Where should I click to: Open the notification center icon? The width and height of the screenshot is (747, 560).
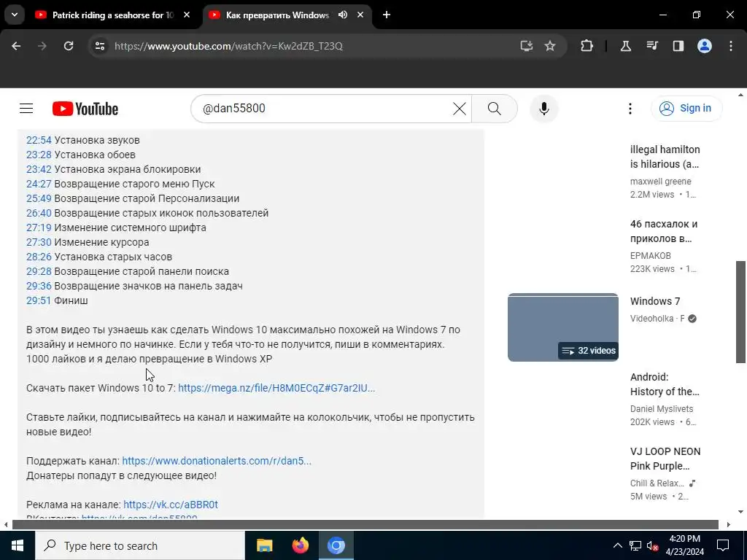pos(723,545)
